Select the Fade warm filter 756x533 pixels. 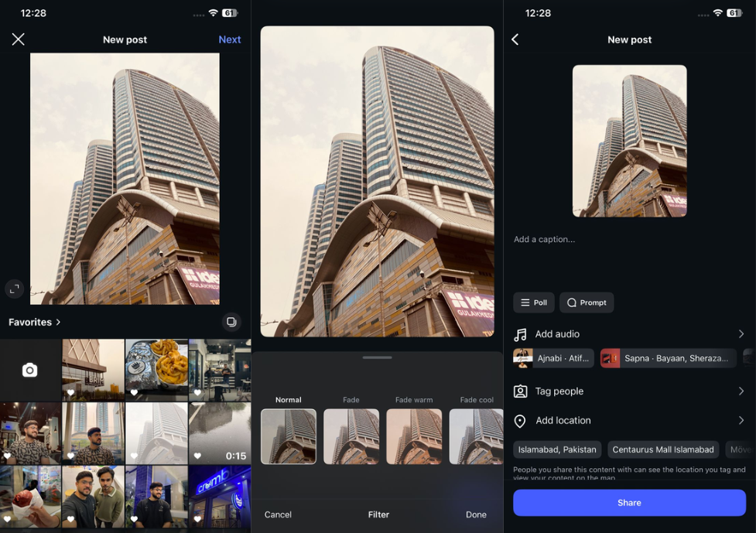click(414, 437)
